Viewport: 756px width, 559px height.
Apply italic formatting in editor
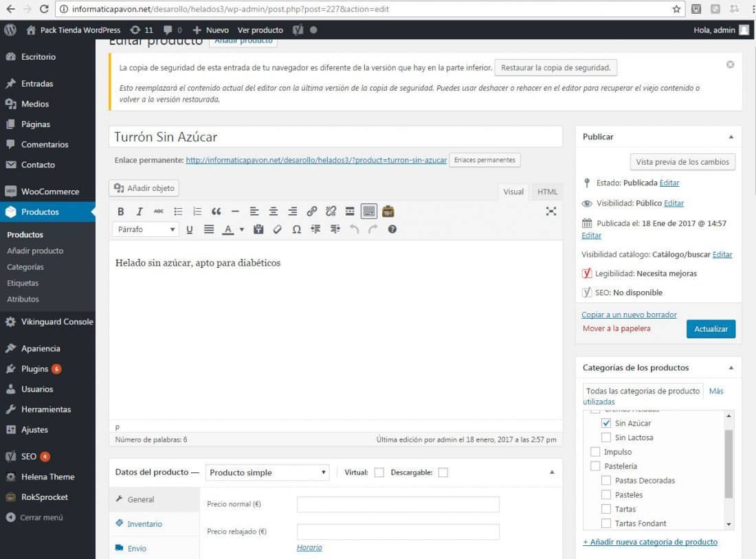(x=140, y=212)
